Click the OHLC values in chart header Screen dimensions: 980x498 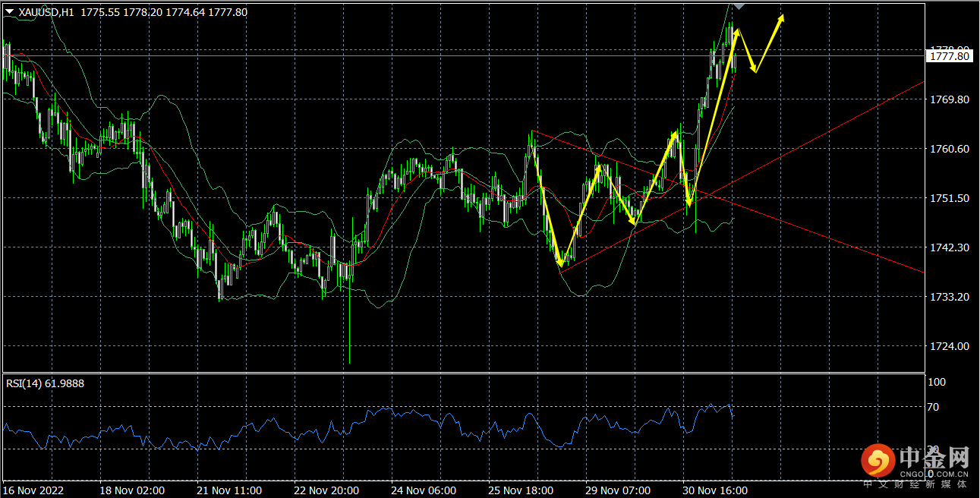162,12
